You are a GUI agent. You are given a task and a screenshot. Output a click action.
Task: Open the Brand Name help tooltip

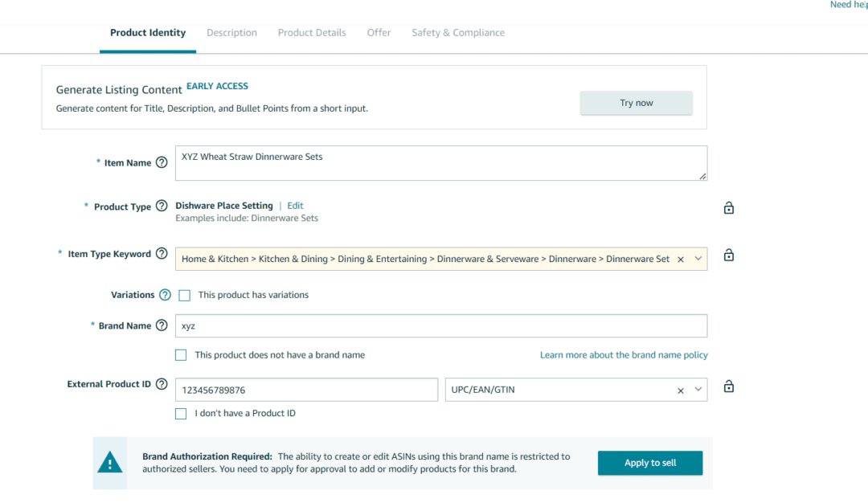click(162, 325)
